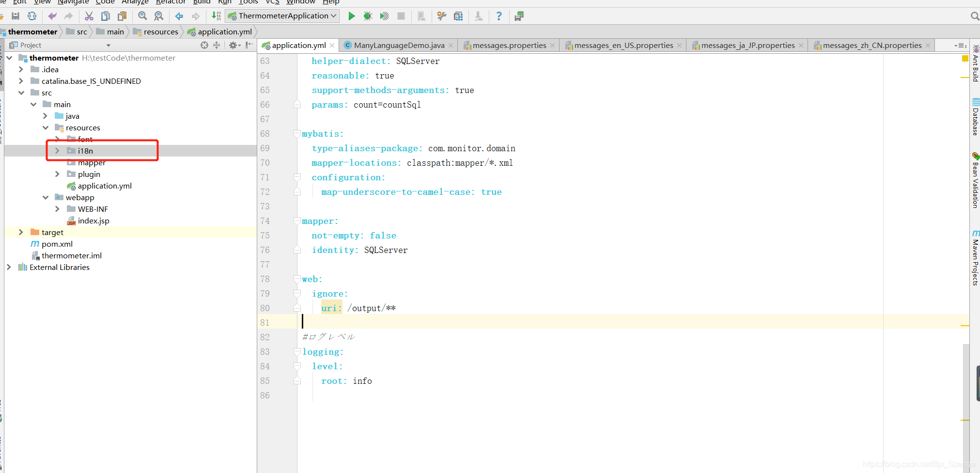Expand the java folder
Image resolution: width=980 pixels, height=473 pixels.
(x=45, y=116)
